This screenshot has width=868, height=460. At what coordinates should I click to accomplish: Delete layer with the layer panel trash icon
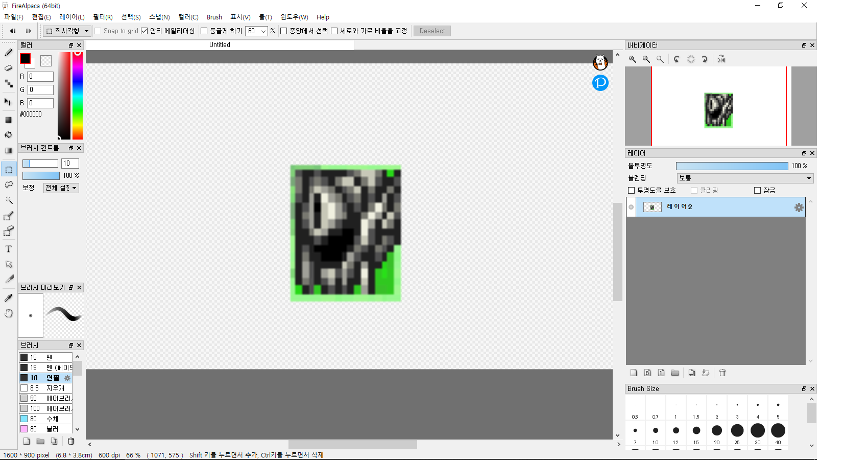(722, 373)
